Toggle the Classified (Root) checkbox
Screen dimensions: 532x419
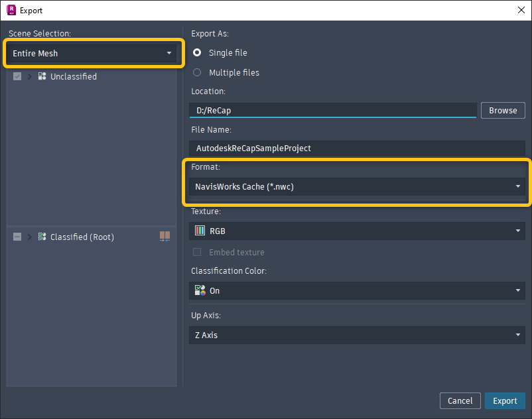tap(17, 237)
